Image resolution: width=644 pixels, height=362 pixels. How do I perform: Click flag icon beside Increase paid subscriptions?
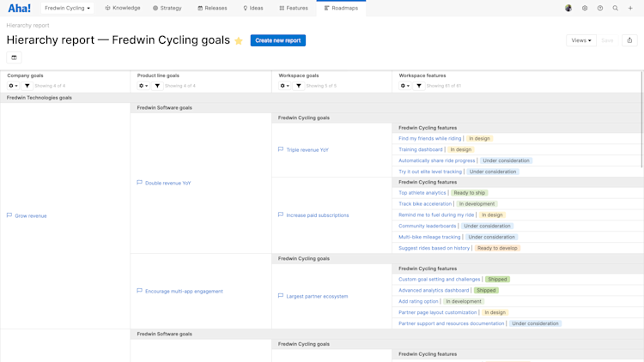[x=281, y=215]
